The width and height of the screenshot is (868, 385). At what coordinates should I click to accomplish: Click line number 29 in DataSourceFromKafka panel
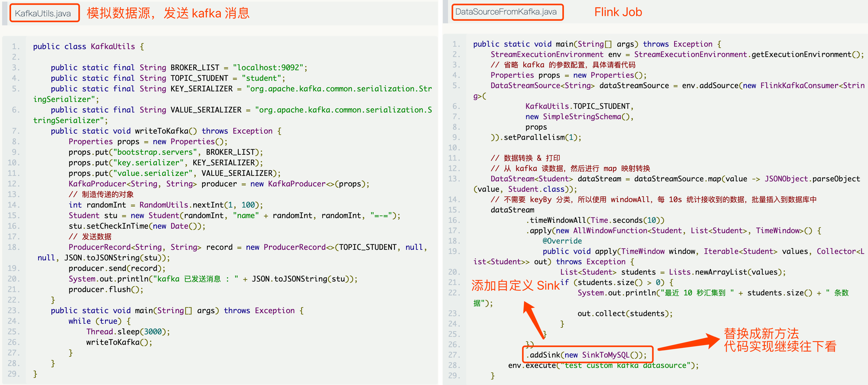click(454, 375)
